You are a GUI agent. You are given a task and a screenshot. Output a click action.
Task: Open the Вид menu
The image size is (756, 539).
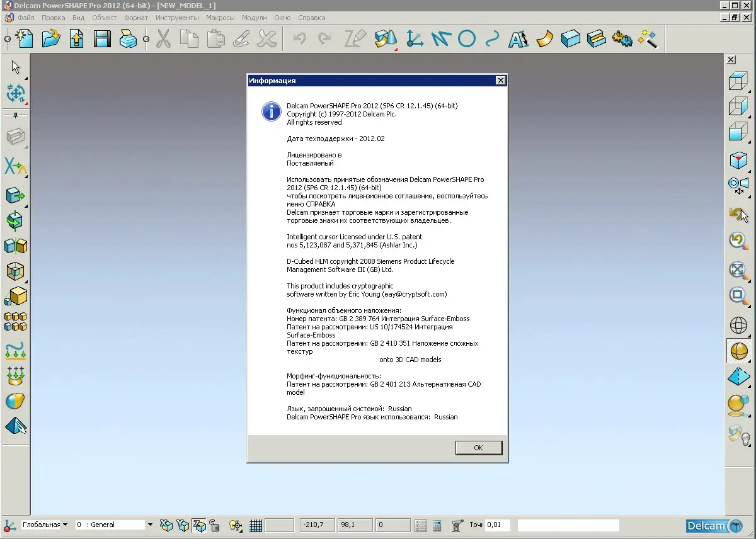coord(79,18)
